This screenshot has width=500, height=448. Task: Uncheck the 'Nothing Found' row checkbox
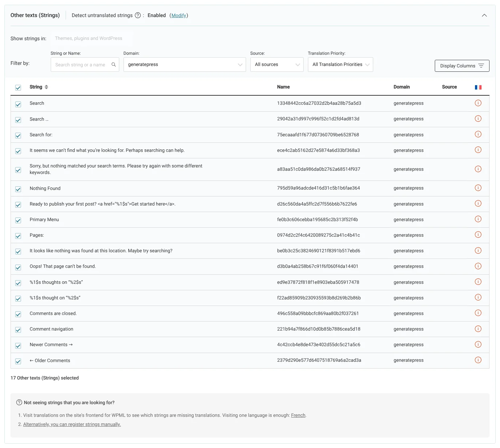pos(18,189)
